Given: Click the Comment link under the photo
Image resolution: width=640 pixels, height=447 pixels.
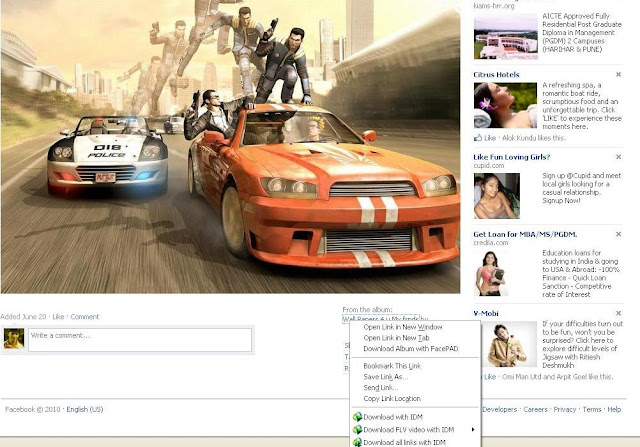Looking at the screenshot, I should (x=84, y=317).
